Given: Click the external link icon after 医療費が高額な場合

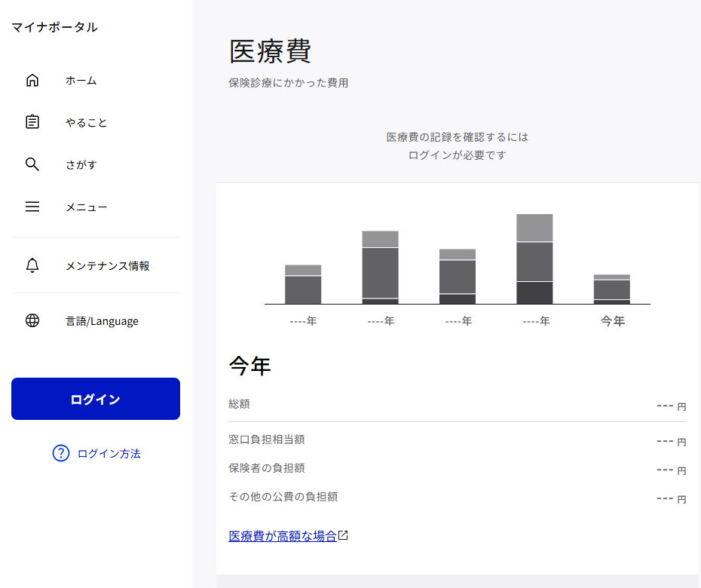Looking at the screenshot, I should [x=343, y=535].
